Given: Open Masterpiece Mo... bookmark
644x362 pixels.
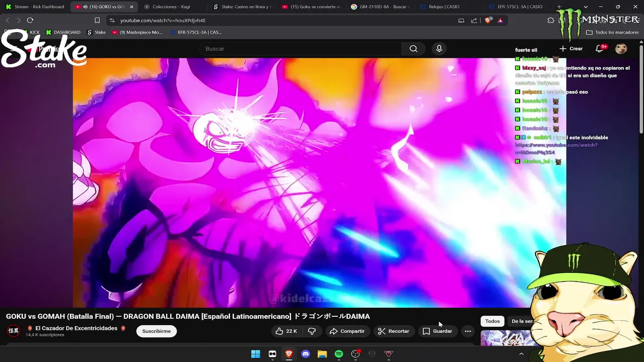Looking at the screenshot, I should click(x=137, y=32).
